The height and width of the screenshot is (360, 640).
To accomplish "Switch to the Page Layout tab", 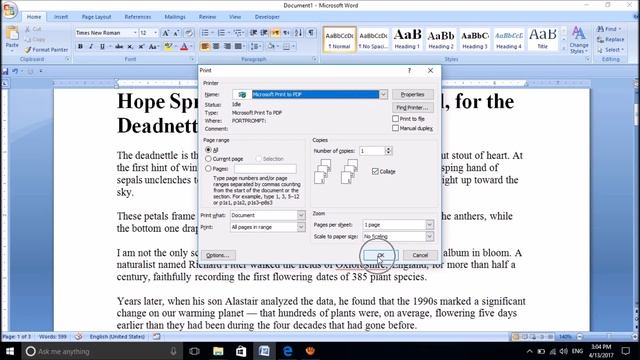I will click(x=96, y=17).
